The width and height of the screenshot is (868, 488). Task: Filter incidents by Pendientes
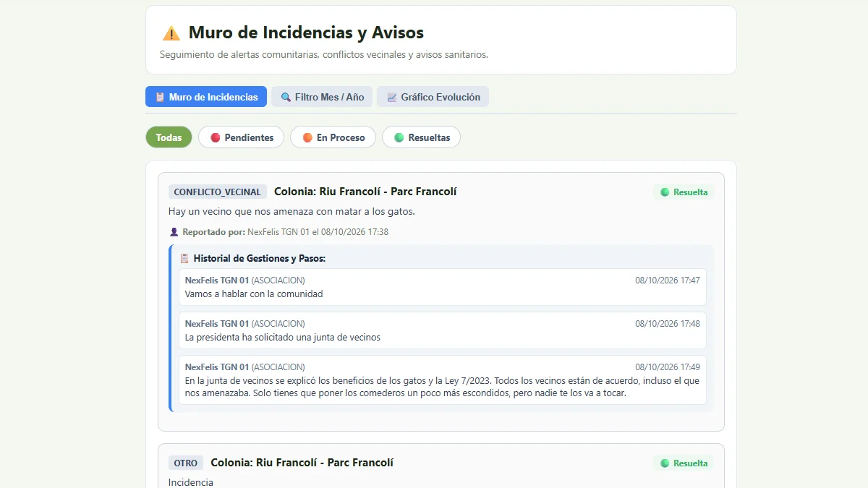click(242, 137)
